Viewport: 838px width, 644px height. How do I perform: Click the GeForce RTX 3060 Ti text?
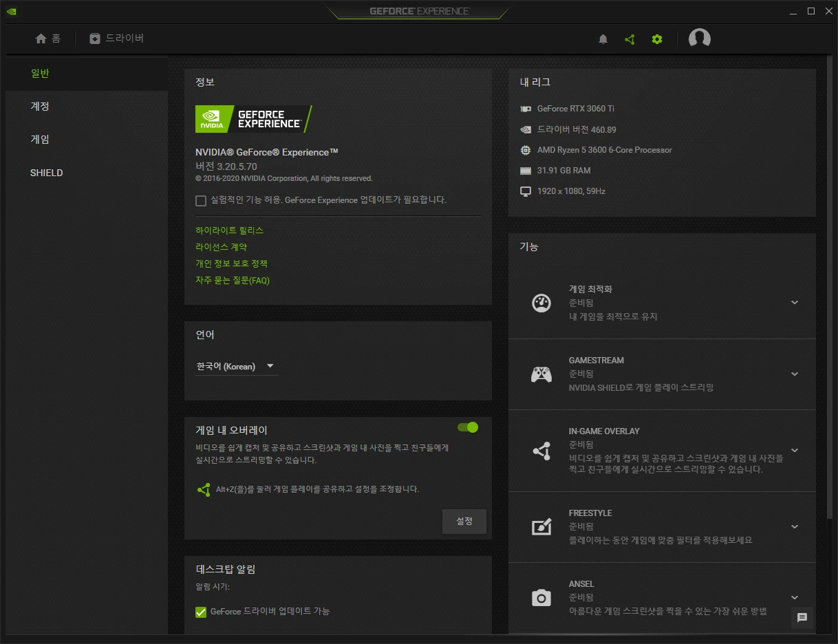pyautogui.click(x=576, y=109)
